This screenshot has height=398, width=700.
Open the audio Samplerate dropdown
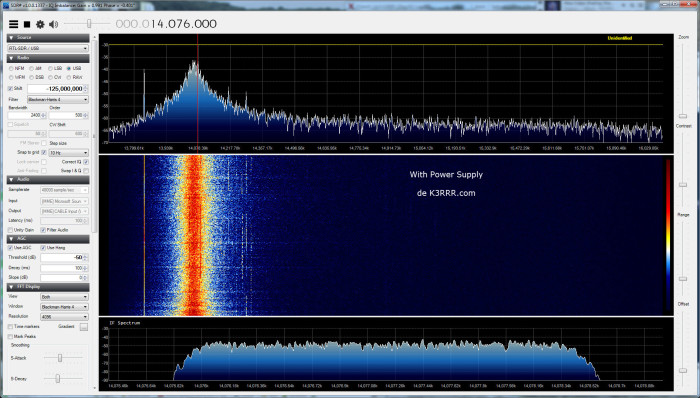coord(65,191)
